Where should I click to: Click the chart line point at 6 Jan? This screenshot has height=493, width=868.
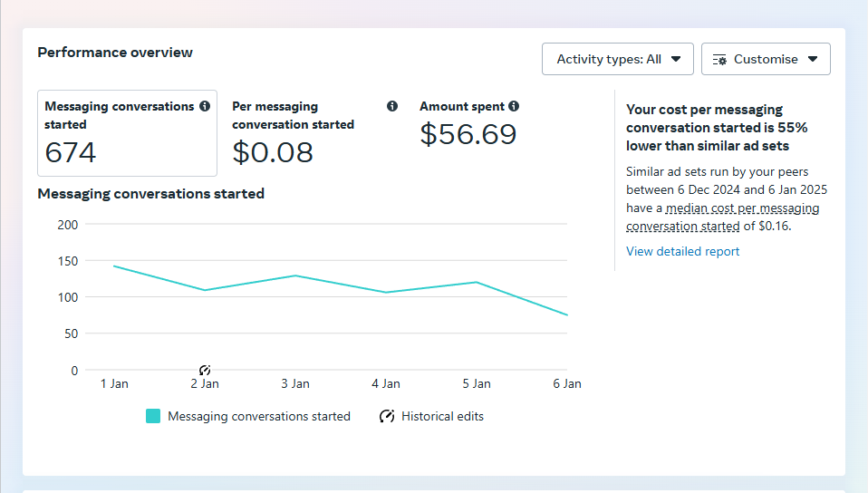tap(567, 315)
